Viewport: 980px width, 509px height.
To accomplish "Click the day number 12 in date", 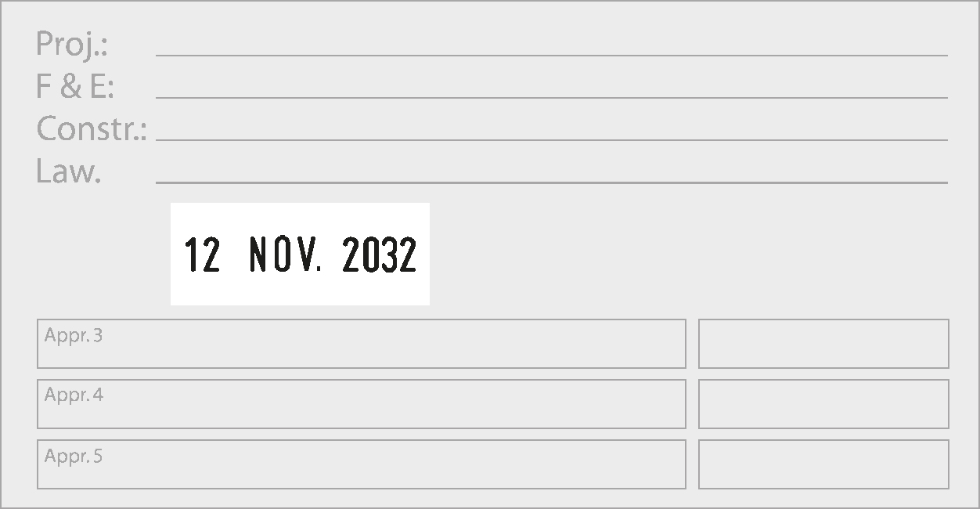I will [x=202, y=254].
